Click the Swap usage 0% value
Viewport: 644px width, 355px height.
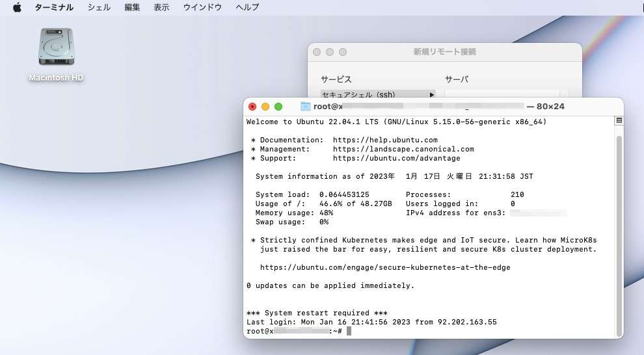[x=324, y=222]
